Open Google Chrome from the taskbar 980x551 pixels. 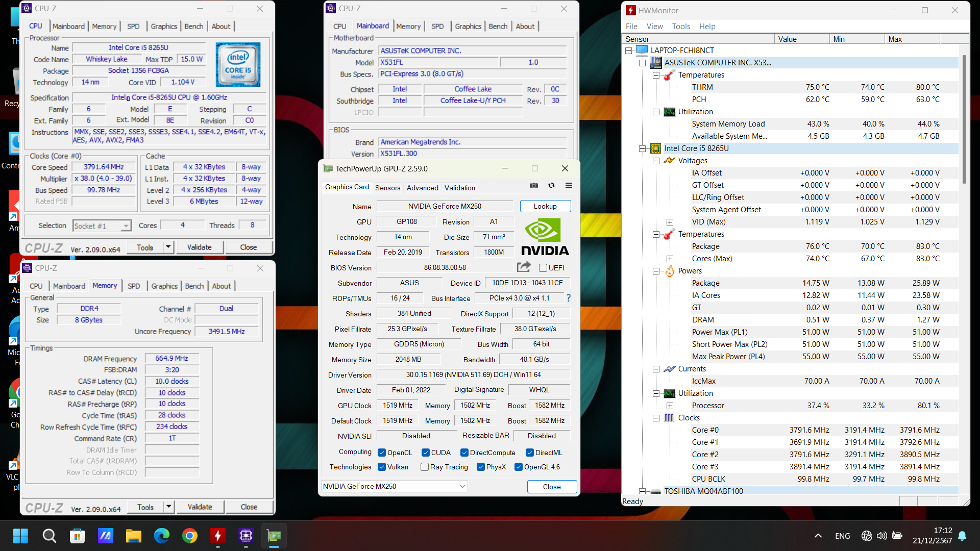(190, 536)
